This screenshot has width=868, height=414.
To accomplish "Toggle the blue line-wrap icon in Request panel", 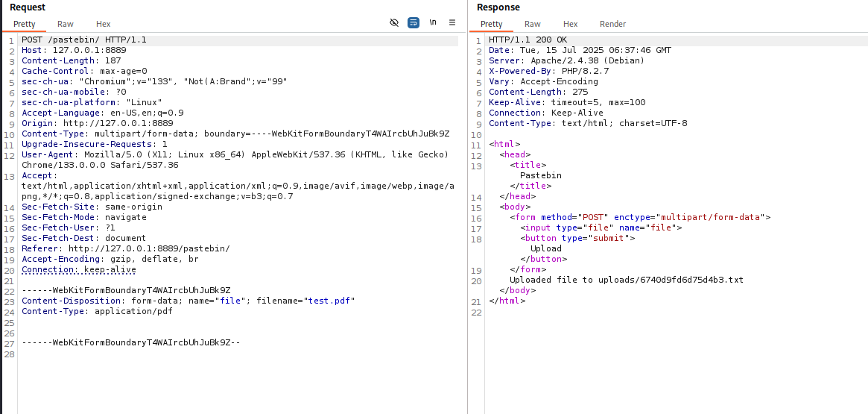I will 414,23.
